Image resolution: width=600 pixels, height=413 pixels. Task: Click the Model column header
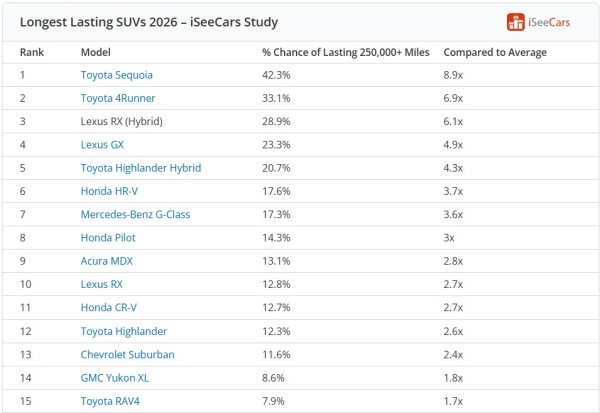(96, 52)
